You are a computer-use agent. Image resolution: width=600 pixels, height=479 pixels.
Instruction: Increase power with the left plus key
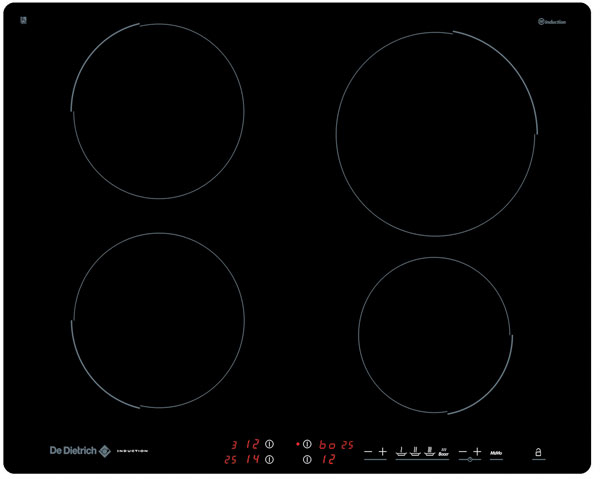(383, 453)
